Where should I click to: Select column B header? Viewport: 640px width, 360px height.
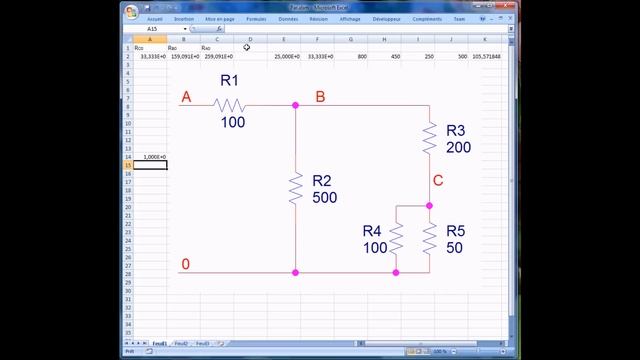[183, 39]
